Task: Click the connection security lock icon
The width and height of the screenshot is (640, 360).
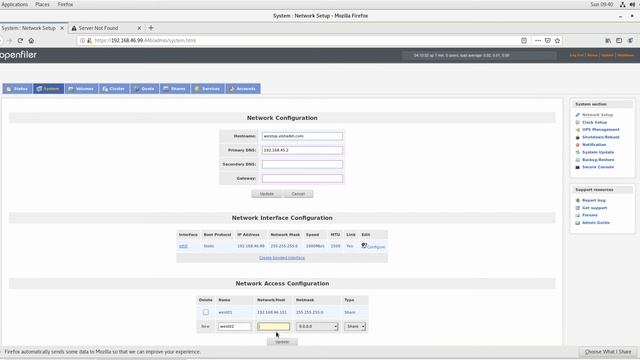Action: [x=89, y=40]
